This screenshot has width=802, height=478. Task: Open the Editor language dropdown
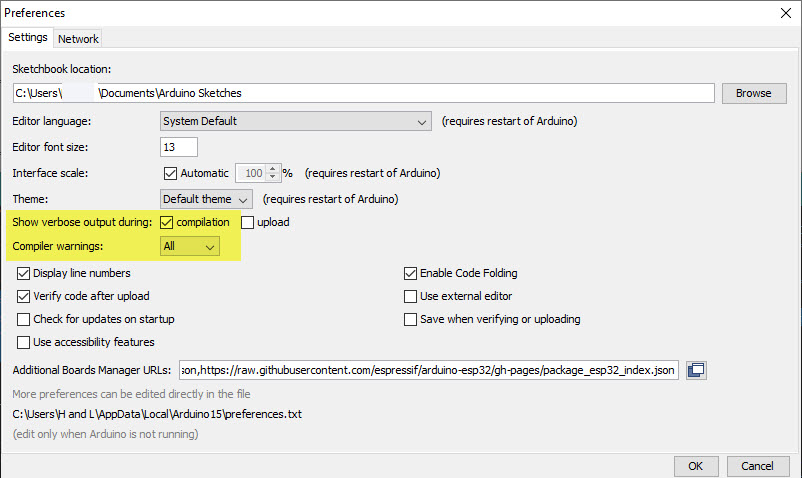coord(295,122)
